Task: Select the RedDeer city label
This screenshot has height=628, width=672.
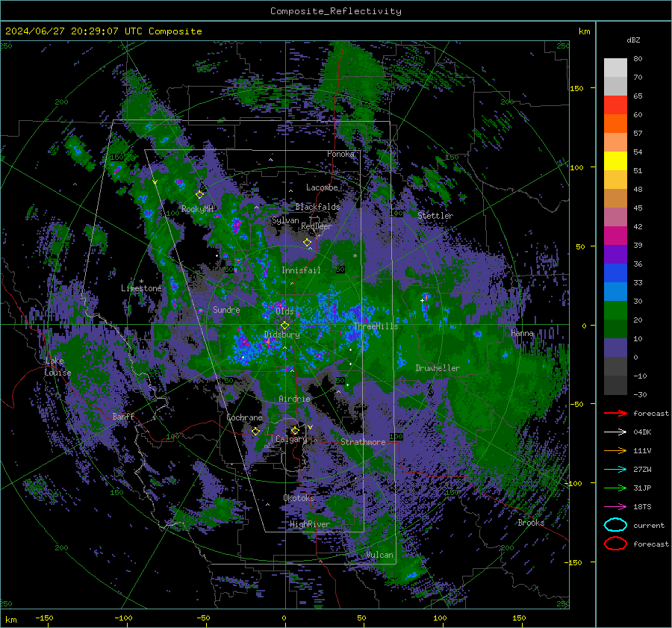Action: pyautogui.click(x=317, y=226)
